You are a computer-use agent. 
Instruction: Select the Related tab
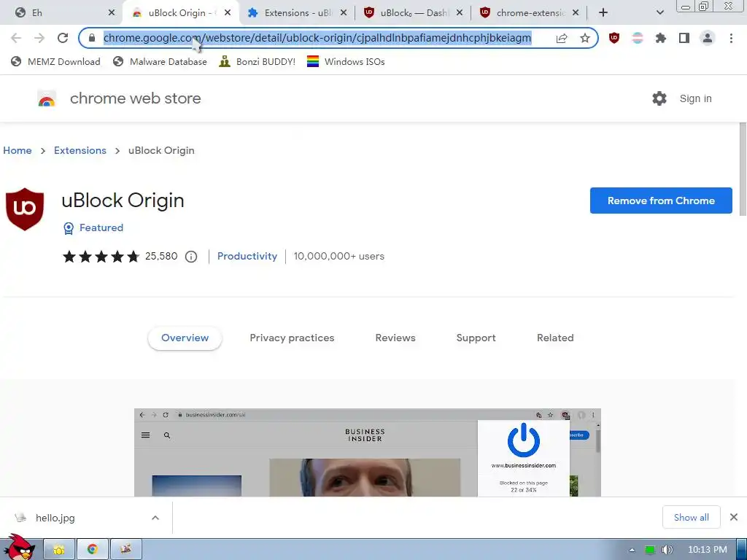point(555,338)
